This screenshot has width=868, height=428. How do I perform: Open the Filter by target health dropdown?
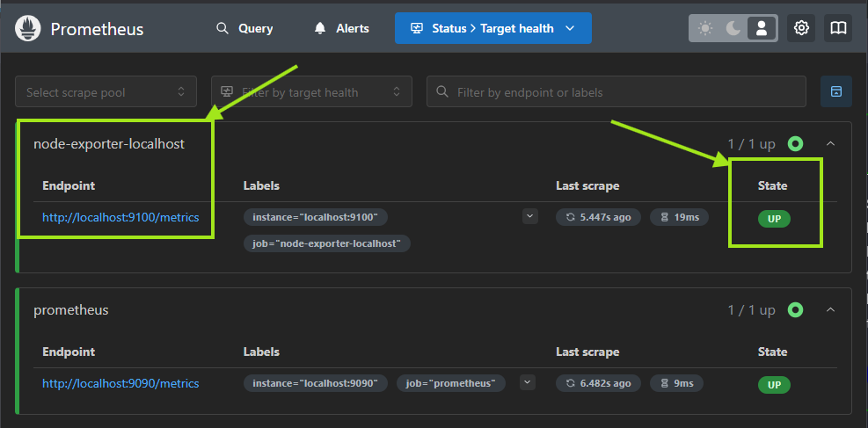[311, 91]
